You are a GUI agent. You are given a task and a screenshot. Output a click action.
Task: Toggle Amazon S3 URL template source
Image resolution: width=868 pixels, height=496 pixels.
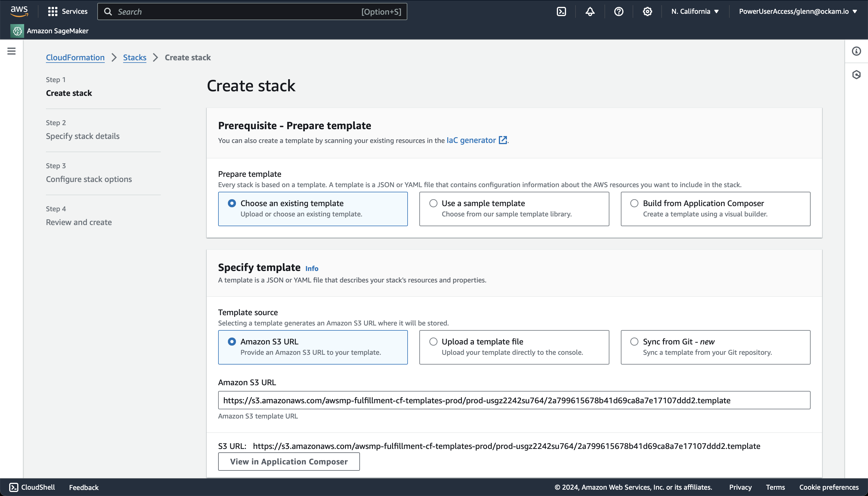(231, 341)
